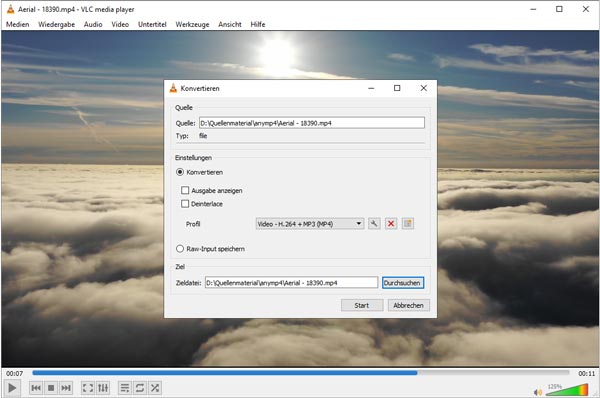Select Raw-Input speichern radio option
The width and height of the screenshot is (600, 398).
pos(210,249)
